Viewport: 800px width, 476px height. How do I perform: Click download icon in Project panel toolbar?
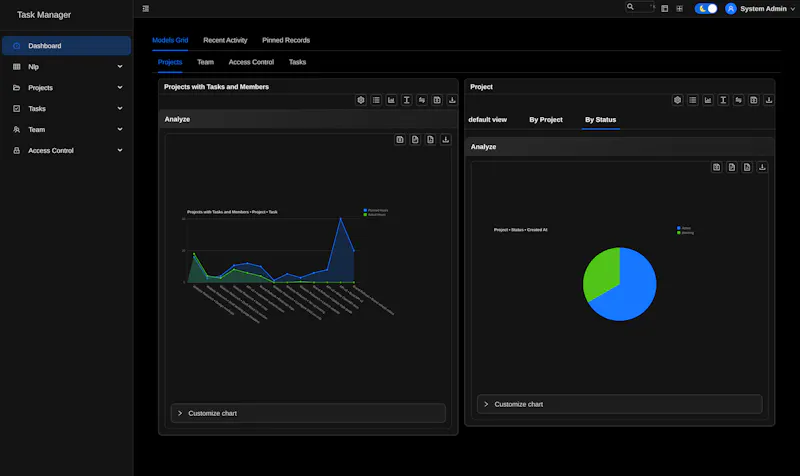click(x=769, y=100)
